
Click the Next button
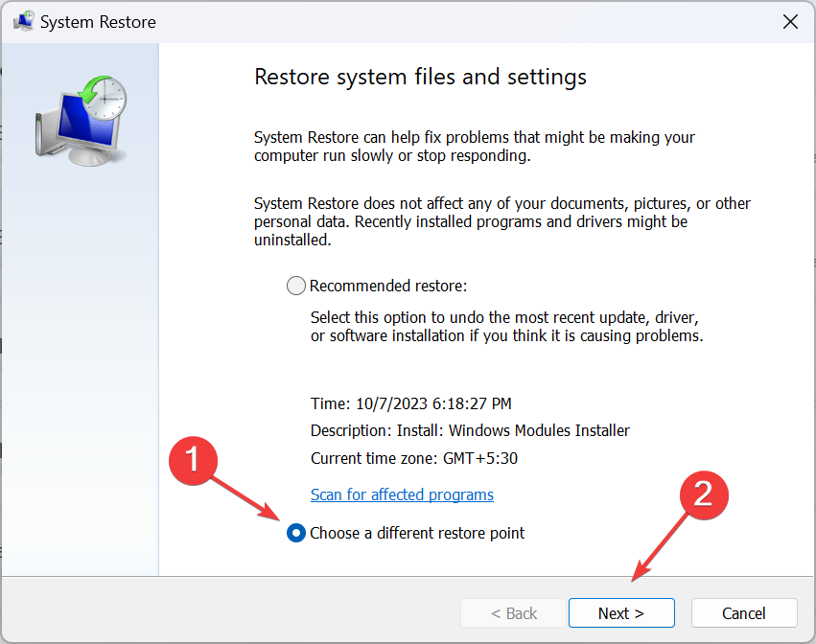coord(621,612)
